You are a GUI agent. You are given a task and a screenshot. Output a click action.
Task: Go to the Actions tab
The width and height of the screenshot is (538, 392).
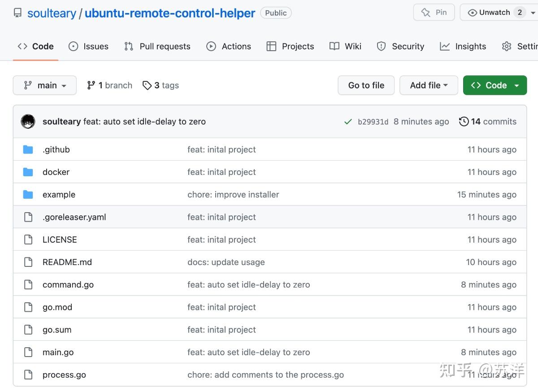coord(229,46)
